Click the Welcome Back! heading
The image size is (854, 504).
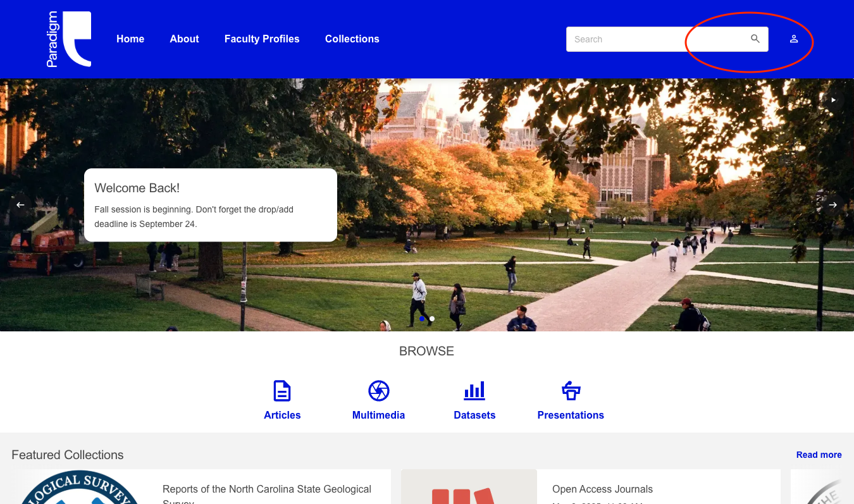click(137, 188)
